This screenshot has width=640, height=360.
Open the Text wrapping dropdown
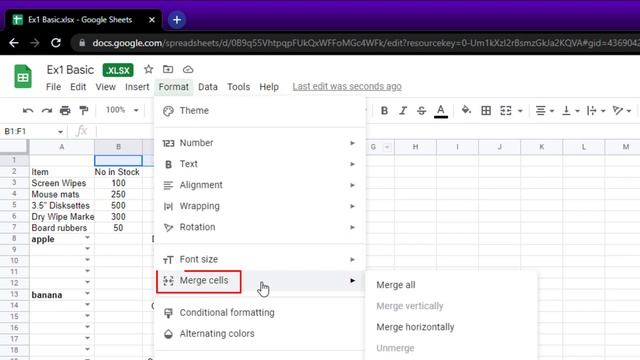[596, 111]
